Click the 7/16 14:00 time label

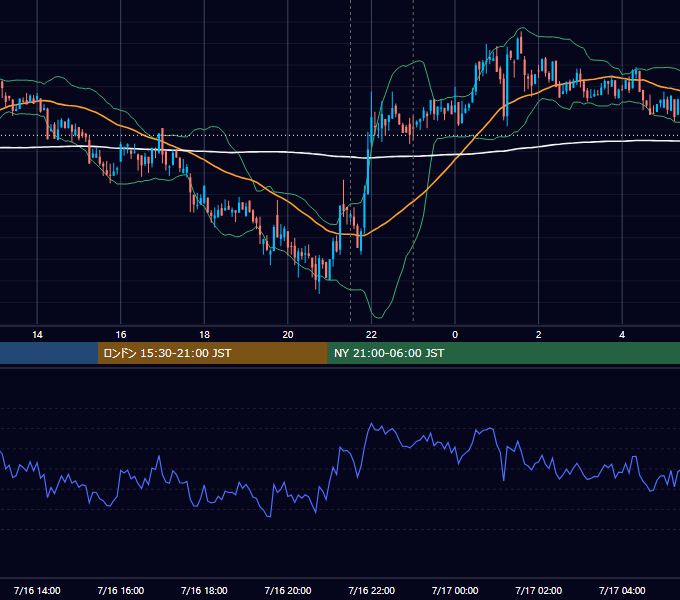pos(37,590)
